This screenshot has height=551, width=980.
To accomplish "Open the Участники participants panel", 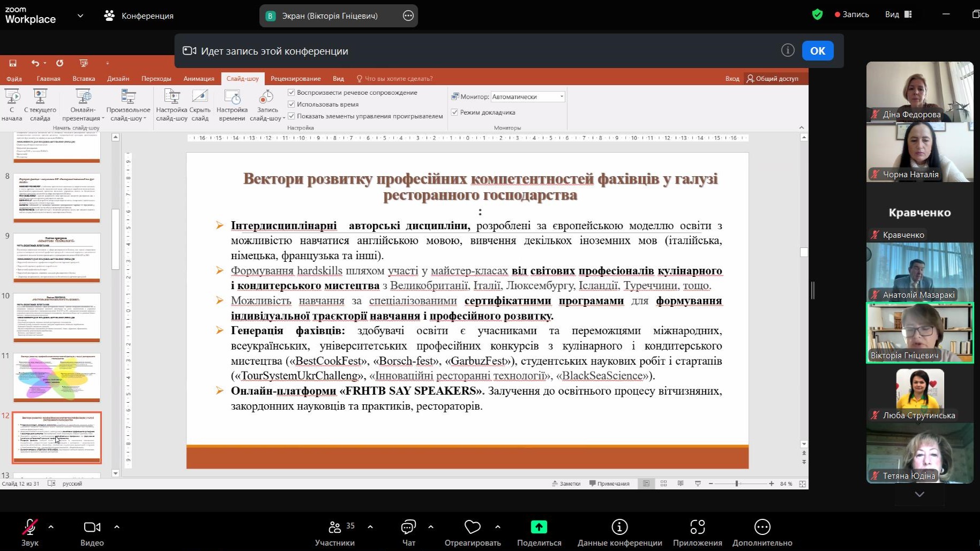I will [335, 527].
